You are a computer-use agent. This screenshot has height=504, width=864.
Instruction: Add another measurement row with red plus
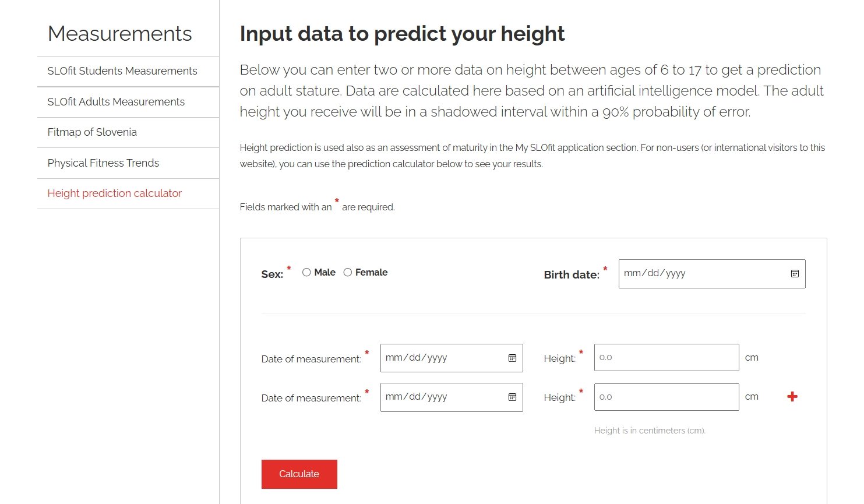(x=792, y=397)
